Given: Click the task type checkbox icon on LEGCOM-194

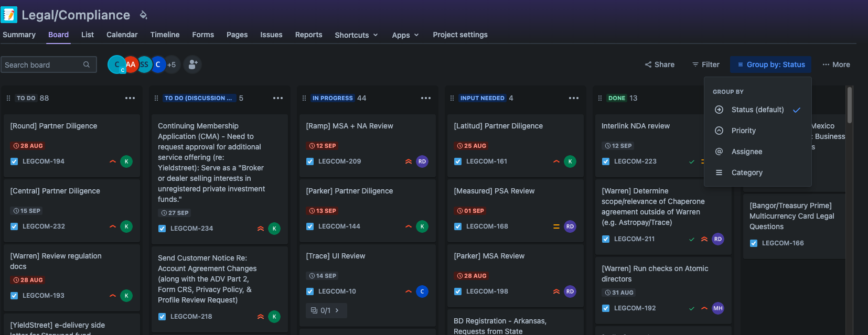Looking at the screenshot, I should click(14, 161).
